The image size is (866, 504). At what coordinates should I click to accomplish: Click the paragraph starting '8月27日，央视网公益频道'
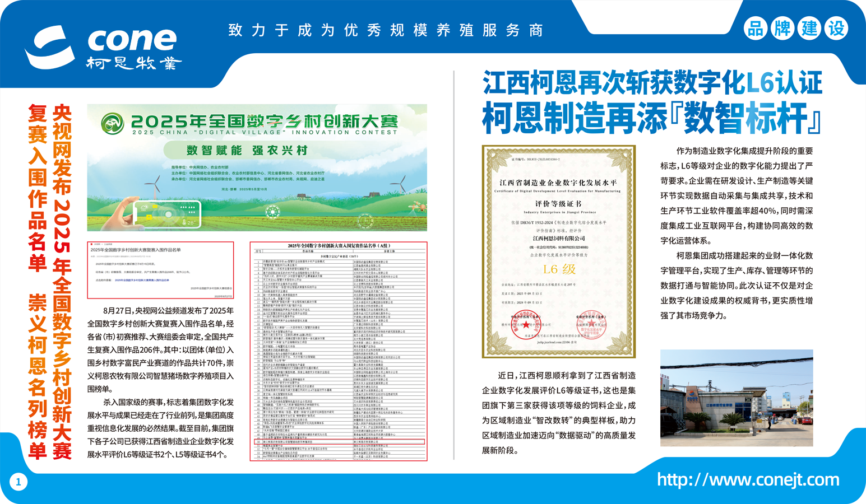[x=160, y=350]
